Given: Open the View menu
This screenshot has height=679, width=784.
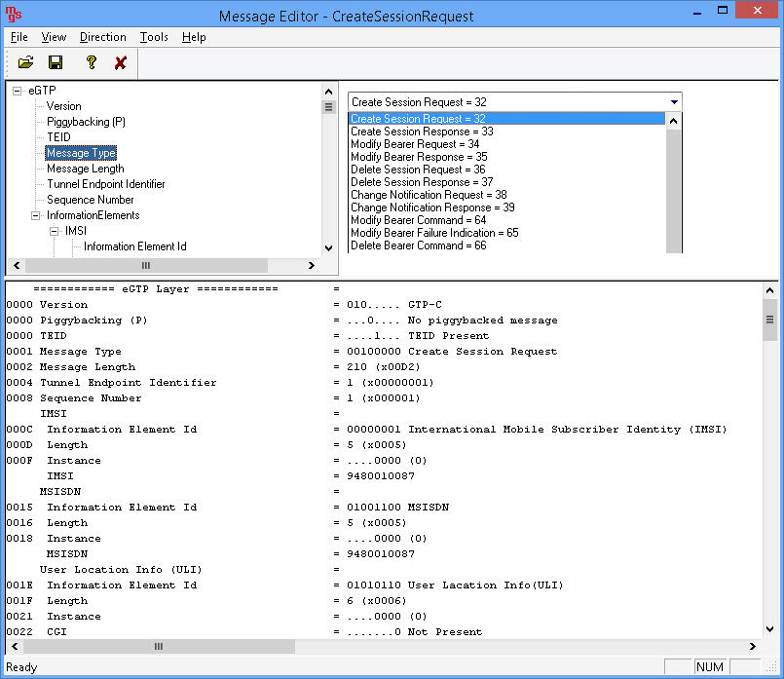Looking at the screenshot, I should 54,37.
